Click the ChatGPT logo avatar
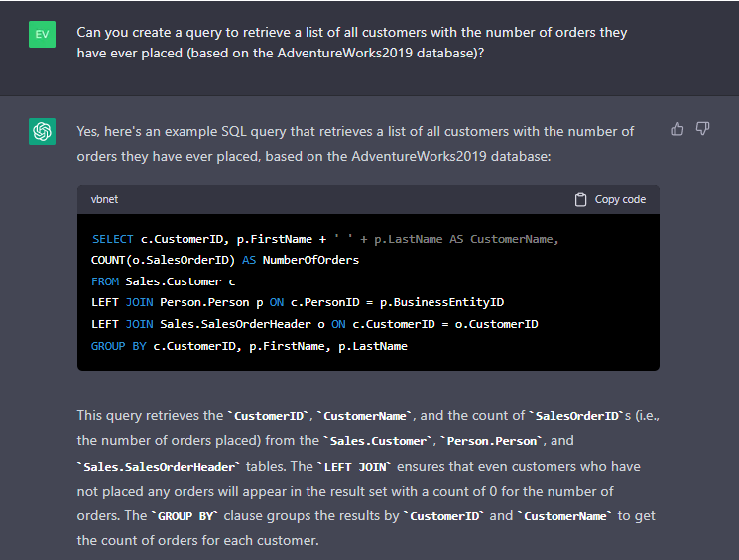This screenshot has width=739, height=560. (x=42, y=132)
